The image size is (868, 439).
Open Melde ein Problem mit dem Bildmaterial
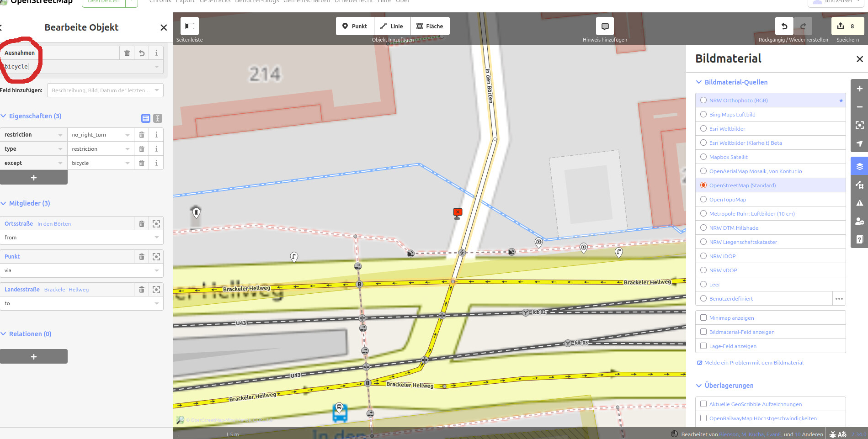coord(750,363)
